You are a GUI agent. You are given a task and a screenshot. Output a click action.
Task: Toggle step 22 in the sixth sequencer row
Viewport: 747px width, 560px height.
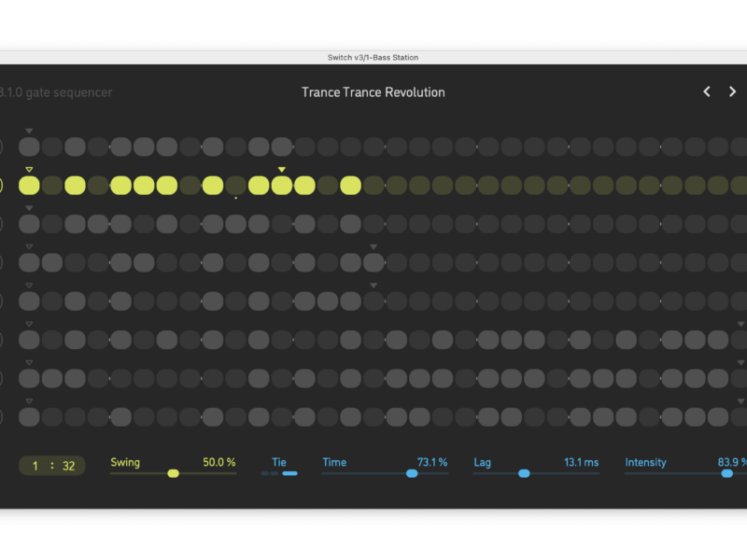[511, 340]
